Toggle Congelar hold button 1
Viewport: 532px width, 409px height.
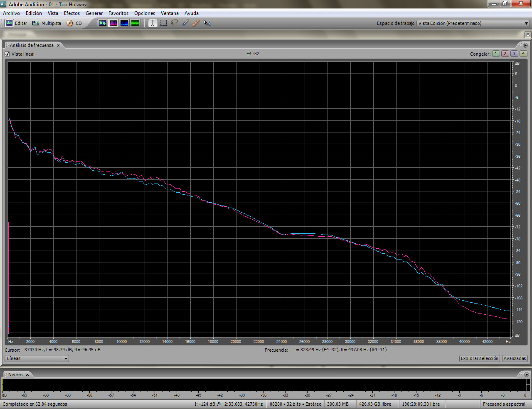(496, 54)
